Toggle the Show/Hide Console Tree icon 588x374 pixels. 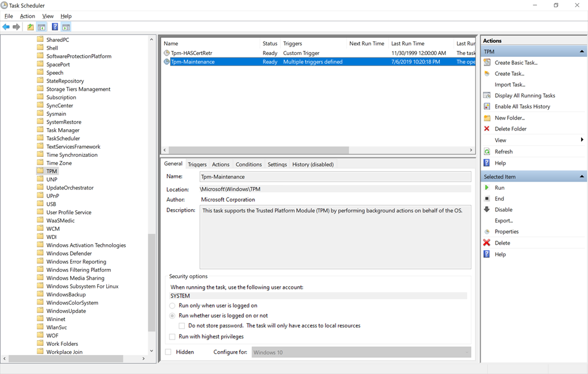(41, 27)
